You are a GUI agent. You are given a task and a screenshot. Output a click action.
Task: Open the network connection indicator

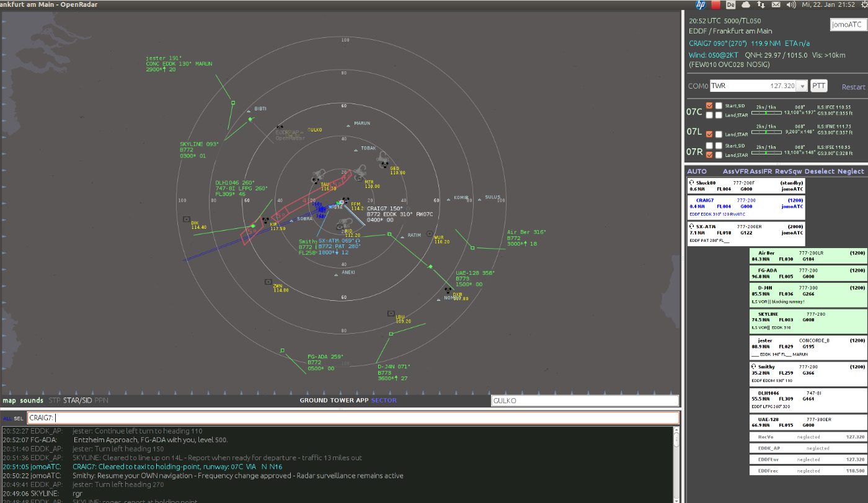point(761,4)
